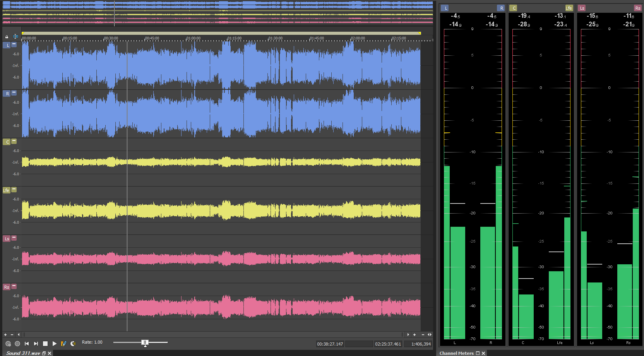Viewport: 644px width, 356px height.
Task: Zoom in time with the right plus button
Action: pyautogui.click(x=414, y=335)
